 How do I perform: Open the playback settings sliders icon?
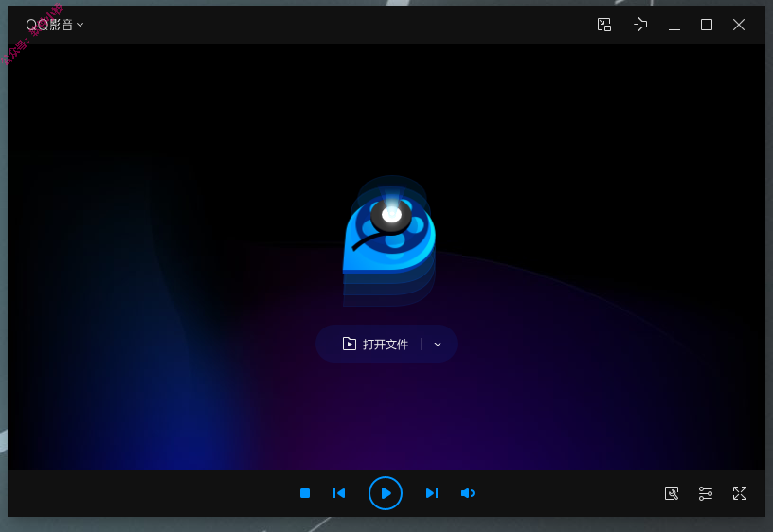706,493
